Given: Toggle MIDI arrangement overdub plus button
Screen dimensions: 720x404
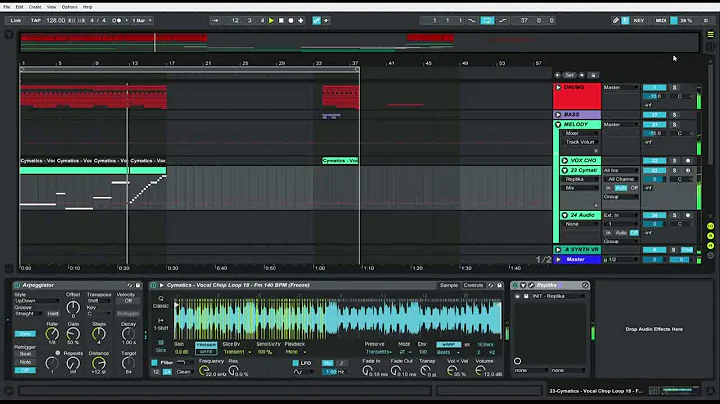Looking at the screenshot, I should [x=301, y=21].
